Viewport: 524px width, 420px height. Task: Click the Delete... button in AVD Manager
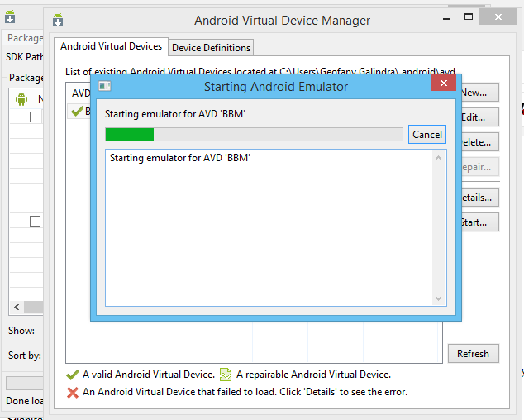click(480, 142)
